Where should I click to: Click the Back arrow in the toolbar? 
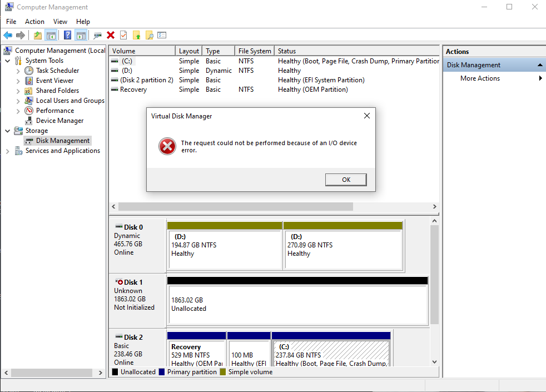point(8,35)
